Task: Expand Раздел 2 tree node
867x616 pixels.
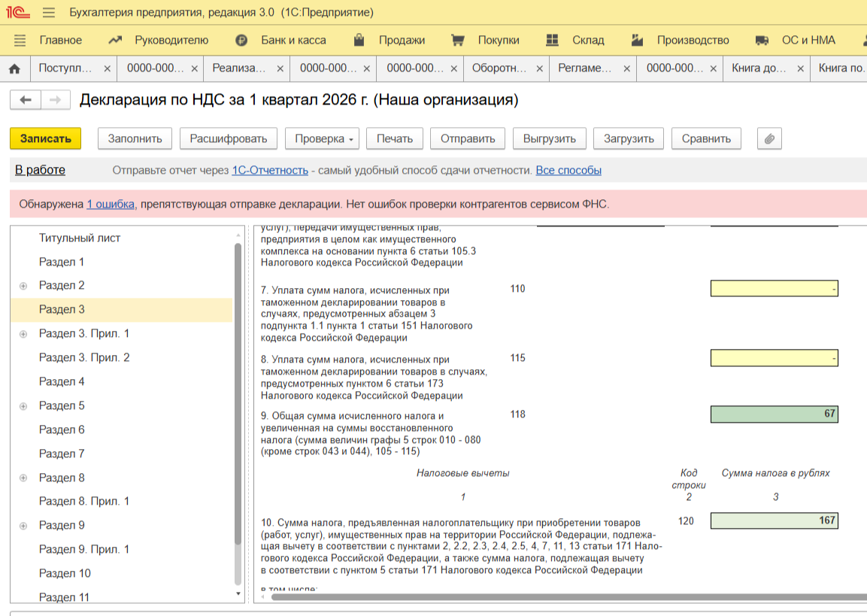Action: pos(23,286)
